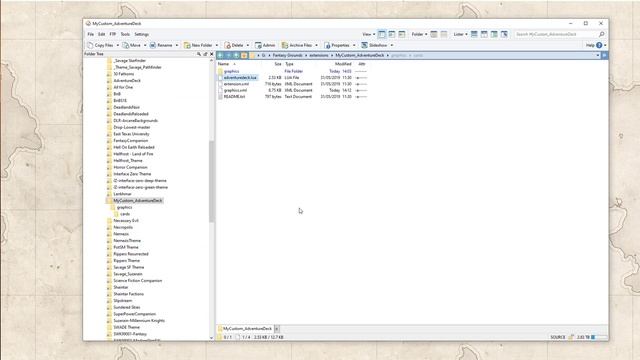Click the search magnifier icon
Image resolution: width=640 pixels, height=360 pixels.
(x=601, y=34)
